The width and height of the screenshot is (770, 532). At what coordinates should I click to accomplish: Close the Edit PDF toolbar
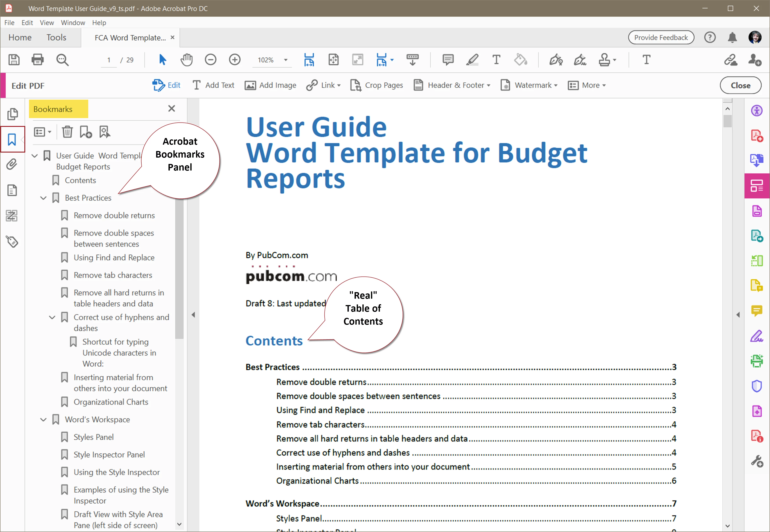click(740, 85)
